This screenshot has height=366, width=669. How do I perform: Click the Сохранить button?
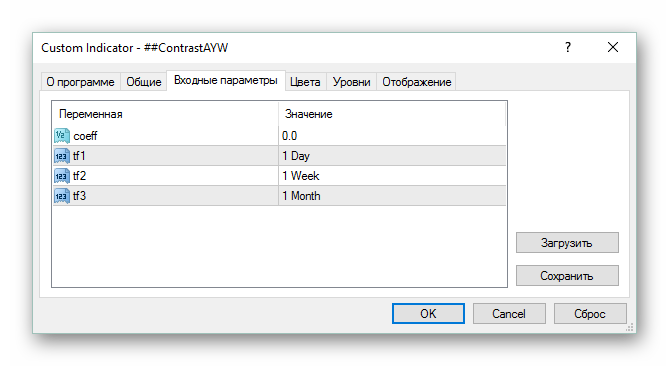point(567,276)
